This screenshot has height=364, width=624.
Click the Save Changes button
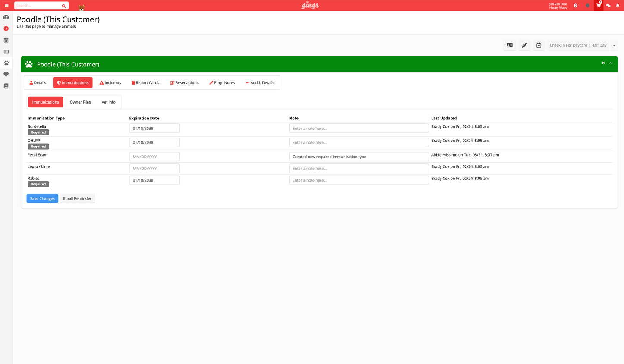pyautogui.click(x=42, y=198)
